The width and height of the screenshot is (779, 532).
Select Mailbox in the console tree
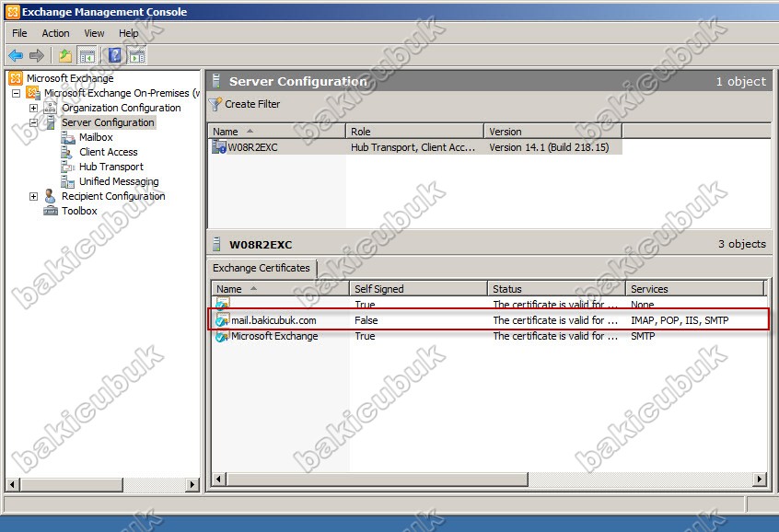[x=96, y=137]
